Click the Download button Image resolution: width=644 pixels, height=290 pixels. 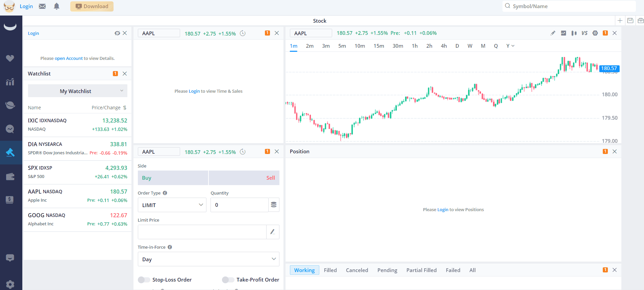pyautogui.click(x=92, y=6)
